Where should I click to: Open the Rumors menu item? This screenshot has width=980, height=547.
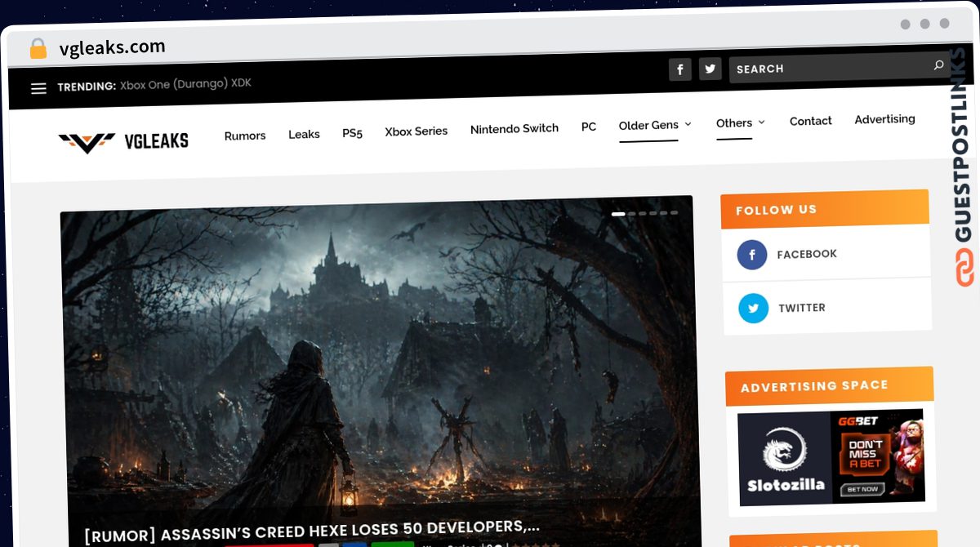pos(245,136)
